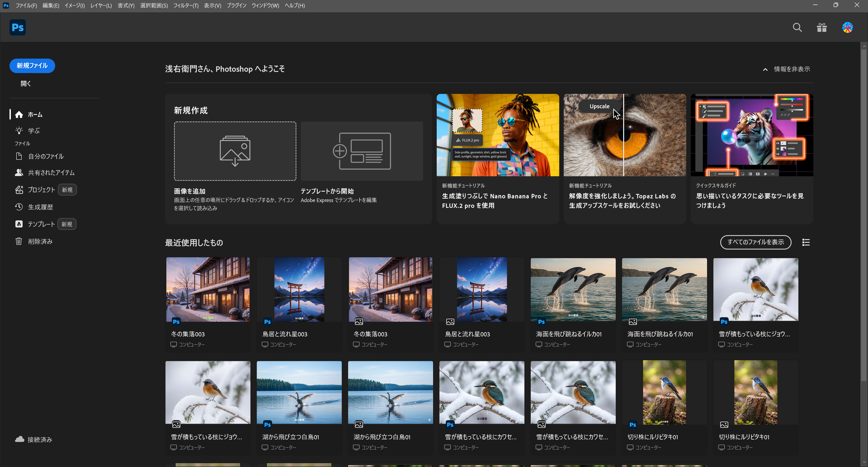The image size is (868, 467).
Task: Click the 接続済み cloud status icon
Action: [x=19, y=439]
